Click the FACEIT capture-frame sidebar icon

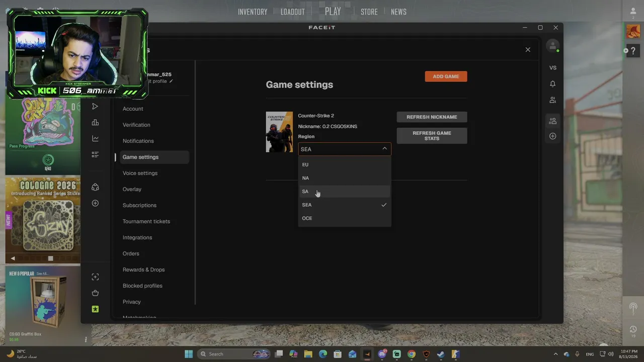(x=95, y=277)
